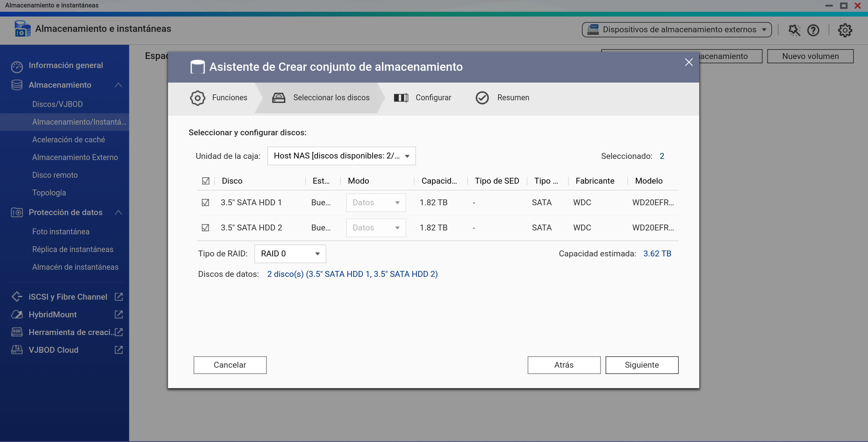Uncheck the 3.5" SATA HDD 2 checkbox

(x=205, y=228)
